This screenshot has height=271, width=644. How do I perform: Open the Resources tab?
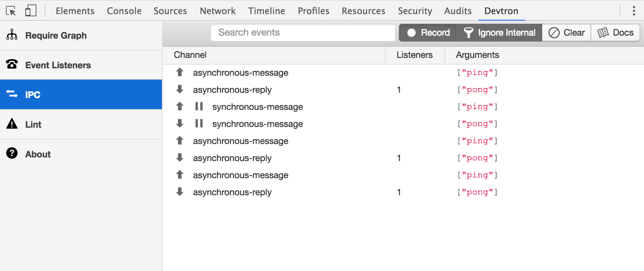(363, 11)
